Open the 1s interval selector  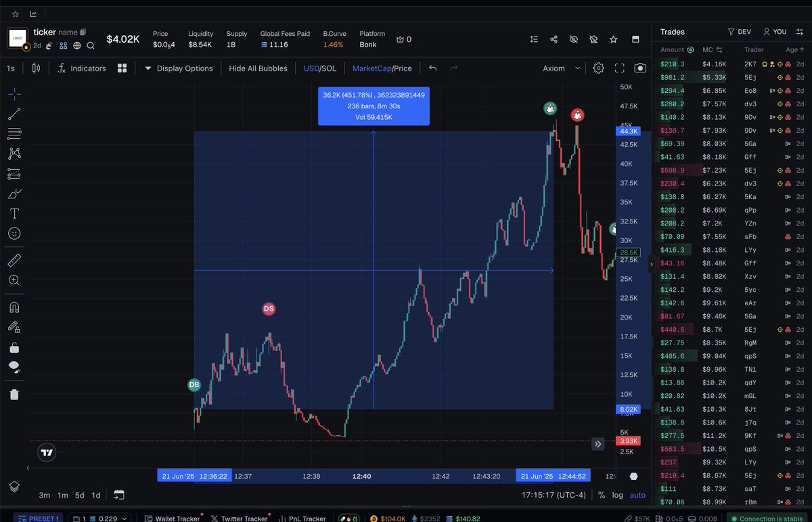coord(11,68)
